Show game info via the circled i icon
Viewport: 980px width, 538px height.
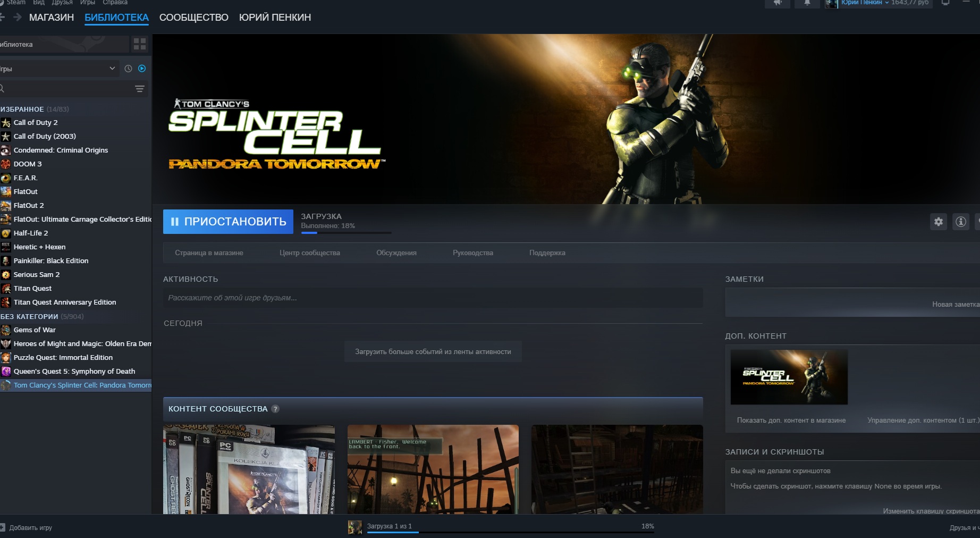pos(961,222)
